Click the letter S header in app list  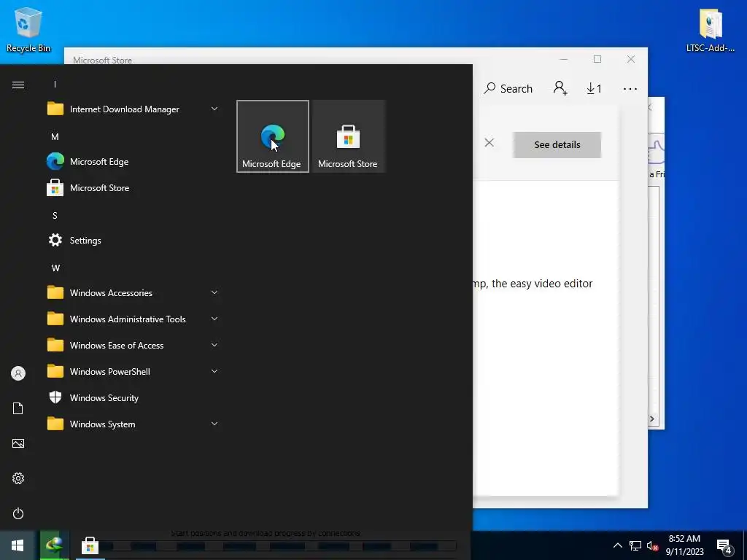55,215
